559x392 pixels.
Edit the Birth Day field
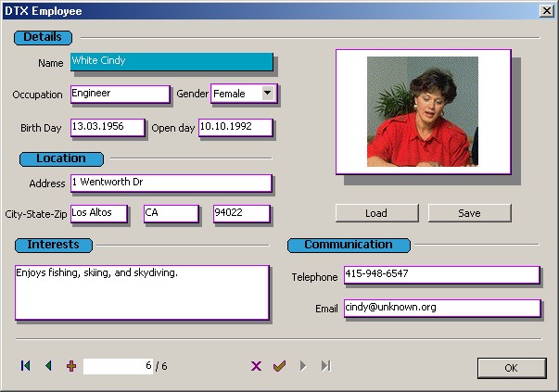click(x=108, y=127)
